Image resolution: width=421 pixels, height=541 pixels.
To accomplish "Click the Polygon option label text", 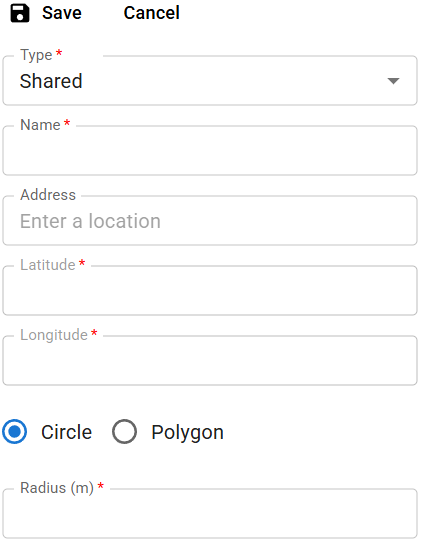I will (x=187, y=433).
